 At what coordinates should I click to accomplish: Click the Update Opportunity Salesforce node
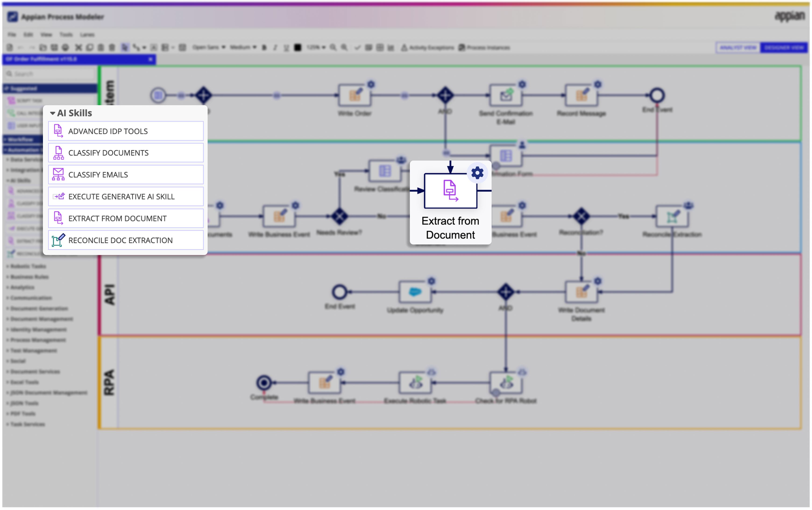point(415,292)
